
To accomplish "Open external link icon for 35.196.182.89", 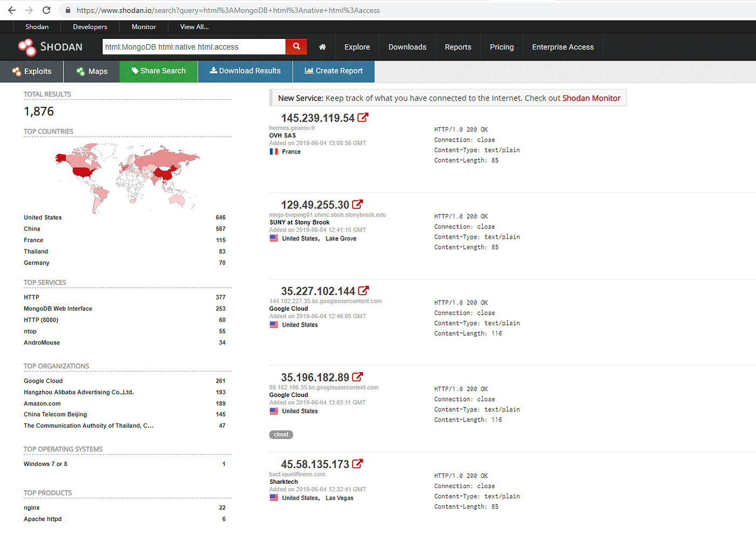I will [x=357, y=377].
